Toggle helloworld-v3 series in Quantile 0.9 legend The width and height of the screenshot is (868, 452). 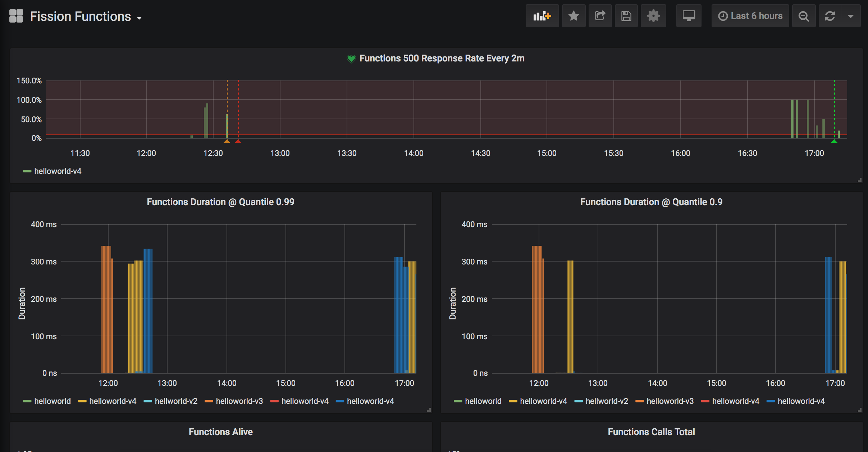pyautogui.click(x=670, y=401)
